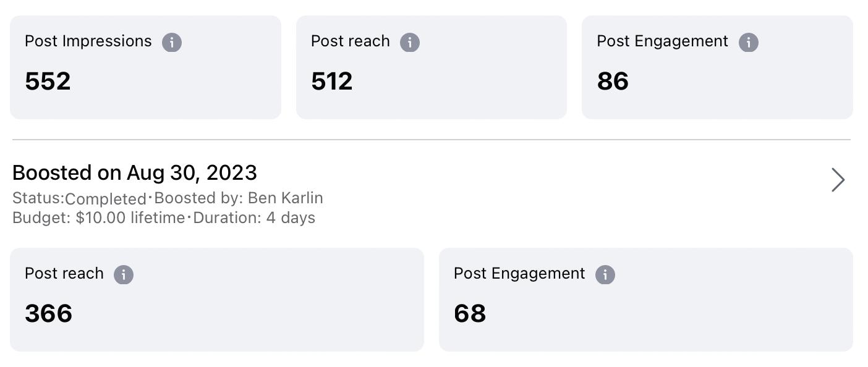The height and width of the screenshot is (367, 868).
Task: Click the top-row "Post Engagement" label
Action: pyautogui.click(x=662, y=41)
